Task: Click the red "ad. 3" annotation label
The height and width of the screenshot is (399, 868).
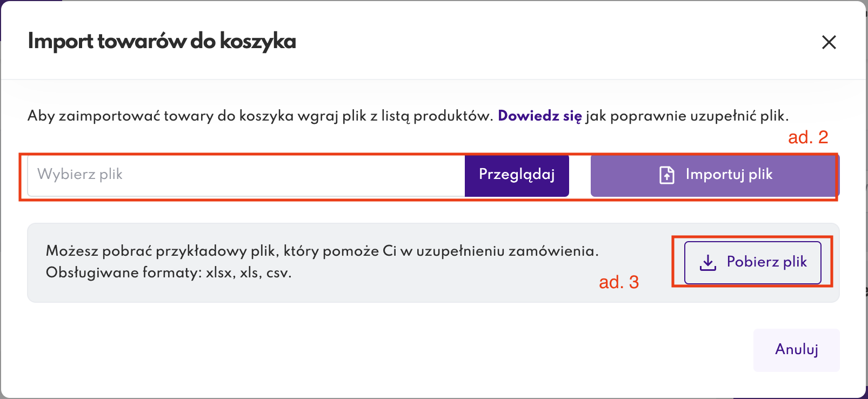Action: click(618, 282)
